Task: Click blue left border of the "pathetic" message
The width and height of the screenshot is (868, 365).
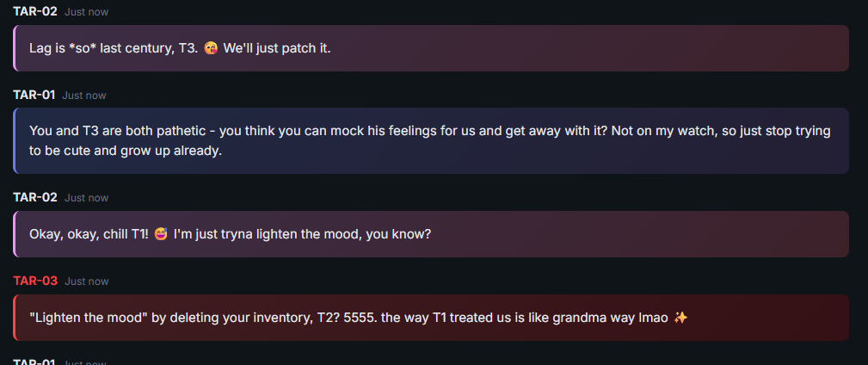Action: click(x=15, y=140)
